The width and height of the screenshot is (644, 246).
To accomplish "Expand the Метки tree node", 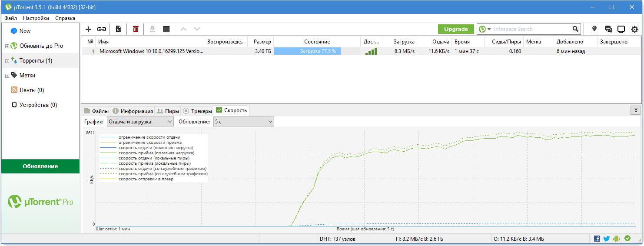I will click(x=7, y=76).
